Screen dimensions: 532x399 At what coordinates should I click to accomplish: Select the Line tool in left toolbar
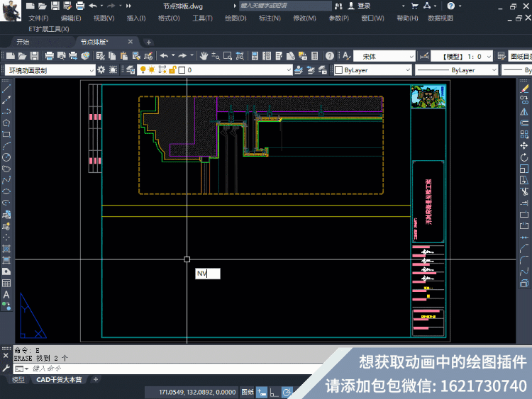6,89
